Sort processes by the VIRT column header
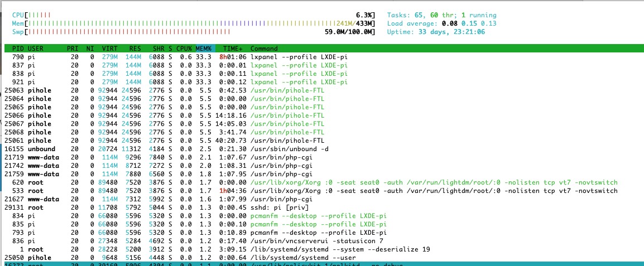 (109, 49)
